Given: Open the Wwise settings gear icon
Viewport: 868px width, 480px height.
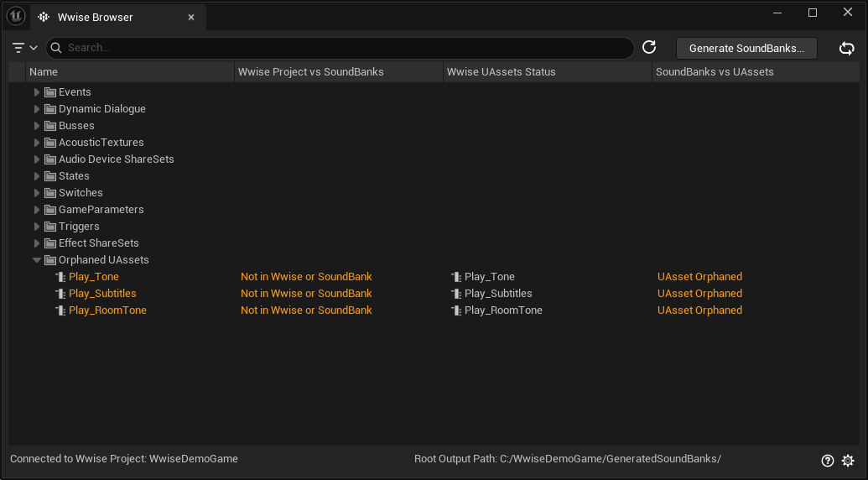Looking at the screenshot, I should [848, 460].
